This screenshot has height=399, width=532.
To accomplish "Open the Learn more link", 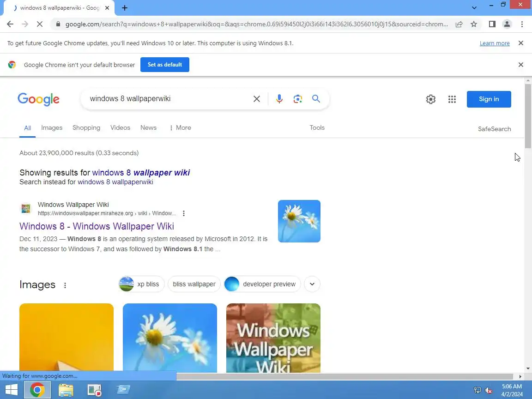I will point(494,43).
